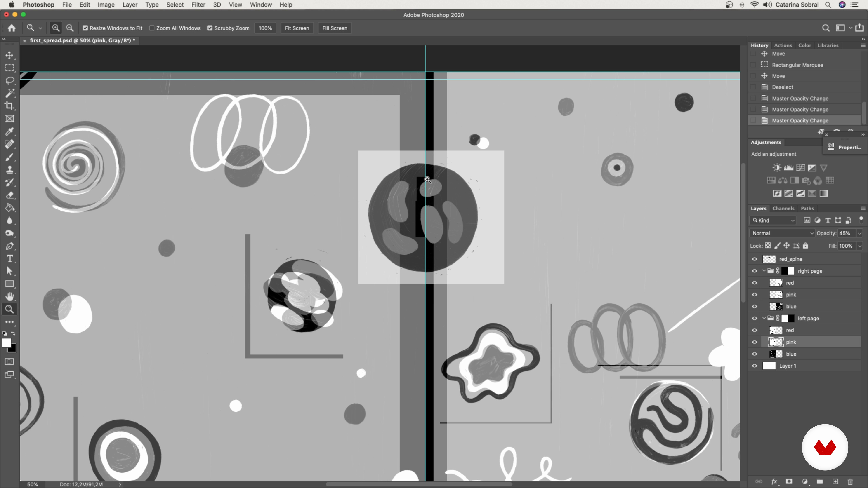Select the Path Selection tool
The image size is (868, 488).
9,271
